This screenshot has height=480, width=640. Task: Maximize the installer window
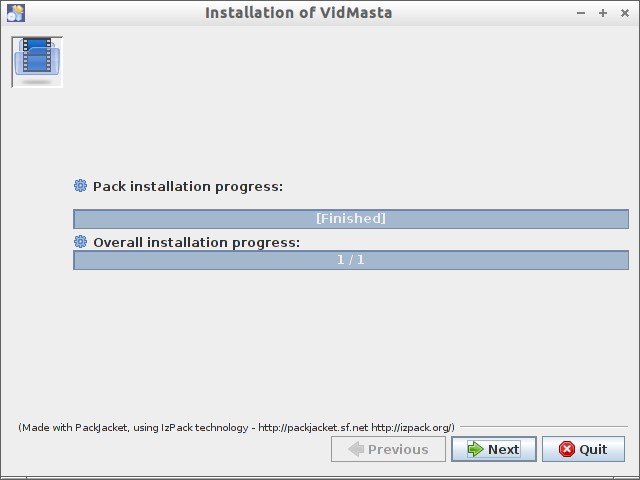[x=603, y=13]
